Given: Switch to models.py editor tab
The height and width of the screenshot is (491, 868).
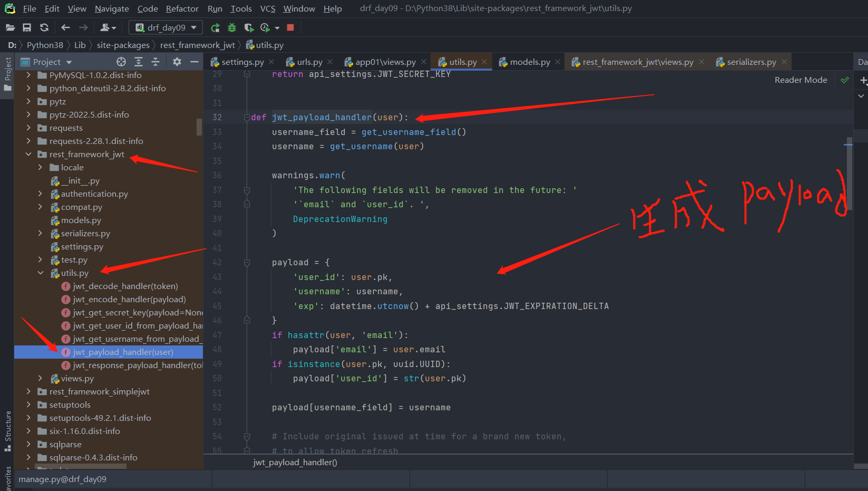Looking at the screenshot, I should tap(530, 62).
